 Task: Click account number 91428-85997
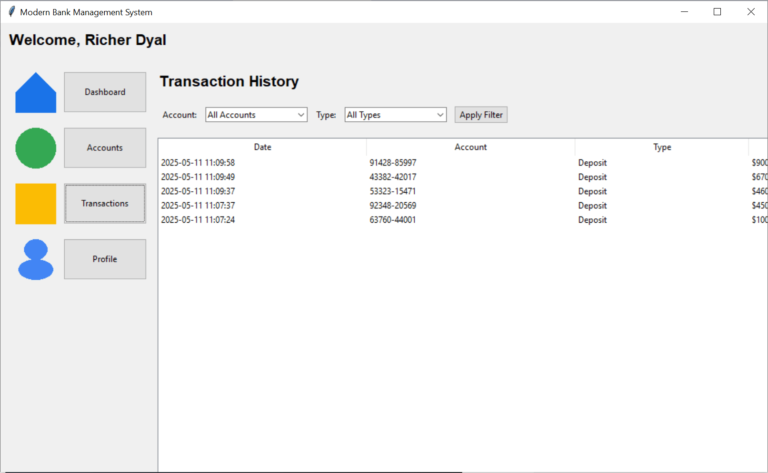tap(393, 163)
